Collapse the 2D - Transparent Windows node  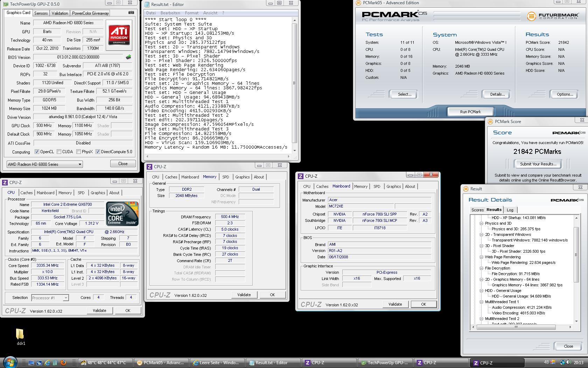point(481,234)
